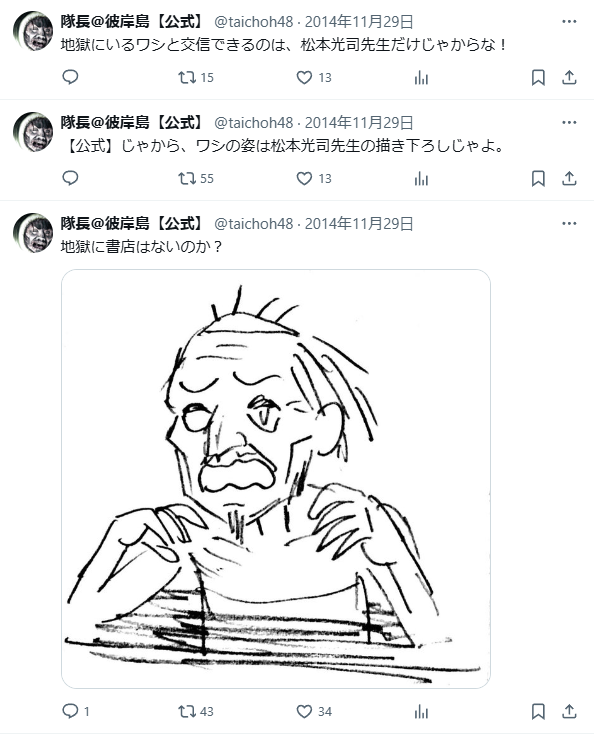View analytics for the first tweet
This screenshot has height=734, width=594.
pyautogui.click(x=421, y=77)
